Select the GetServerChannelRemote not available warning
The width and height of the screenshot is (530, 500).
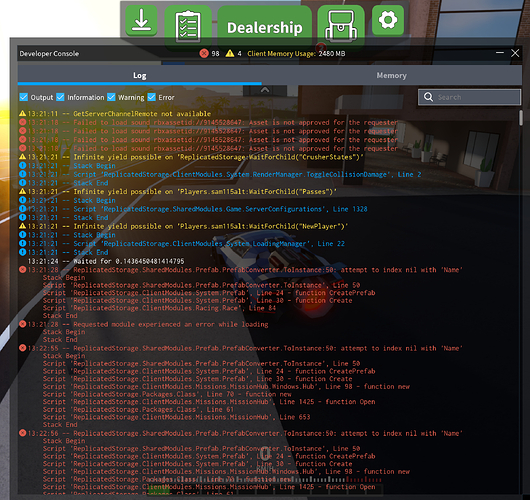pyautogui.click(x=115, y=114)
